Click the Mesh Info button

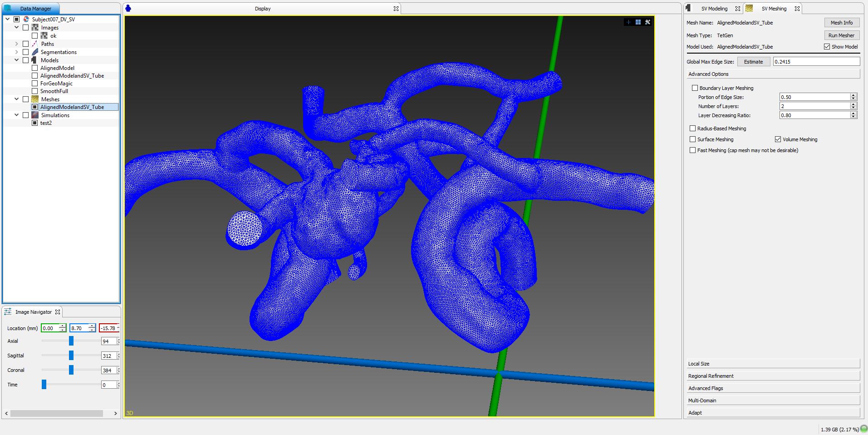click(842, 23)
